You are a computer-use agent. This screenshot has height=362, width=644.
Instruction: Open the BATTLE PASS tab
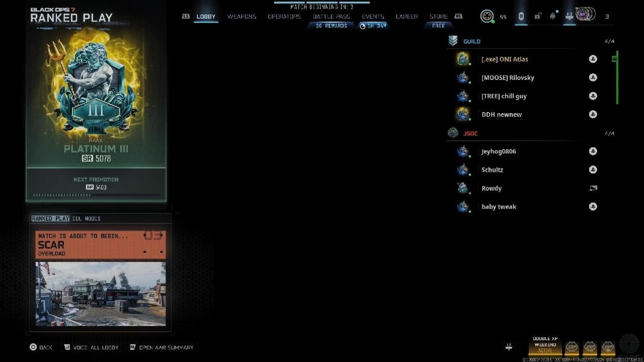pos(331,17)
